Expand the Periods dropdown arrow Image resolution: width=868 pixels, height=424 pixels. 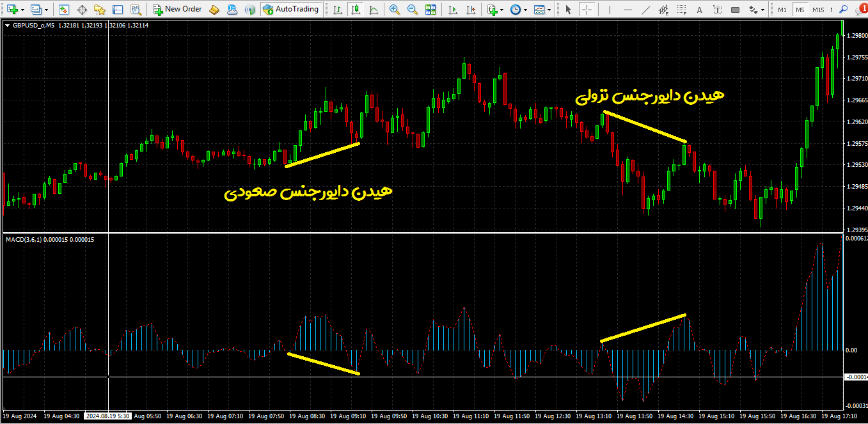pos(526,10)
